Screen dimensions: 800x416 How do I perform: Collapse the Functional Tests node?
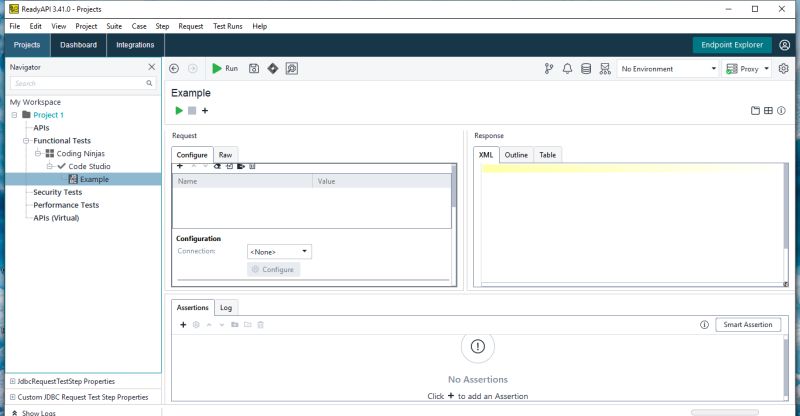pyautogui.click(x=26, y=140)
